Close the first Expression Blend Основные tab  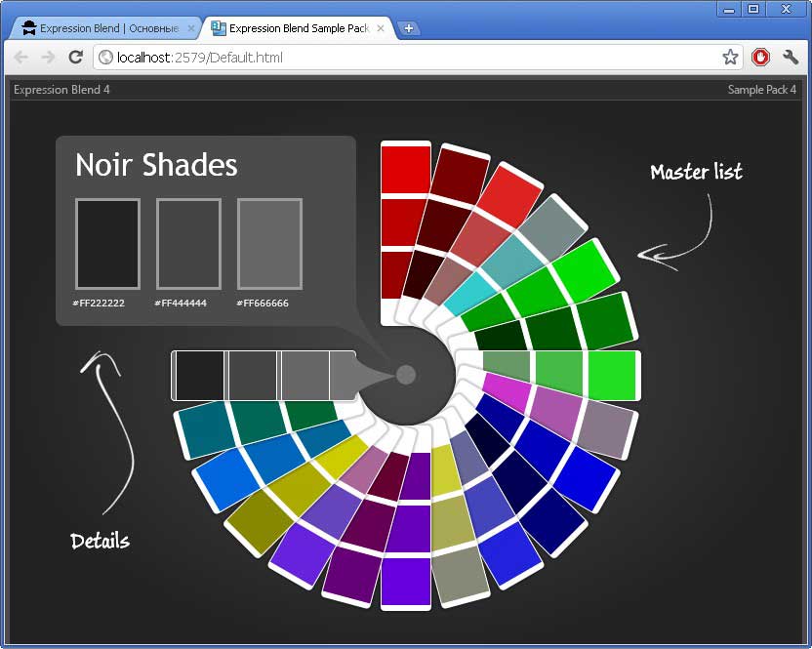click(x=191, y=28)
